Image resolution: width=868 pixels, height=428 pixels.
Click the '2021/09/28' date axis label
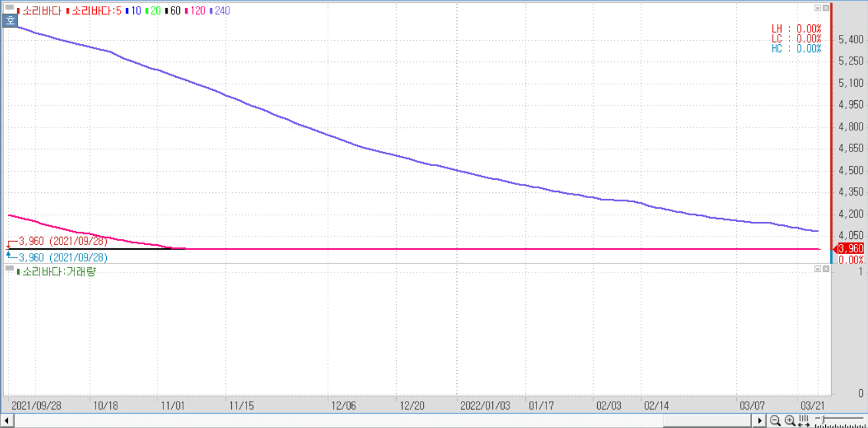point(36,406)
